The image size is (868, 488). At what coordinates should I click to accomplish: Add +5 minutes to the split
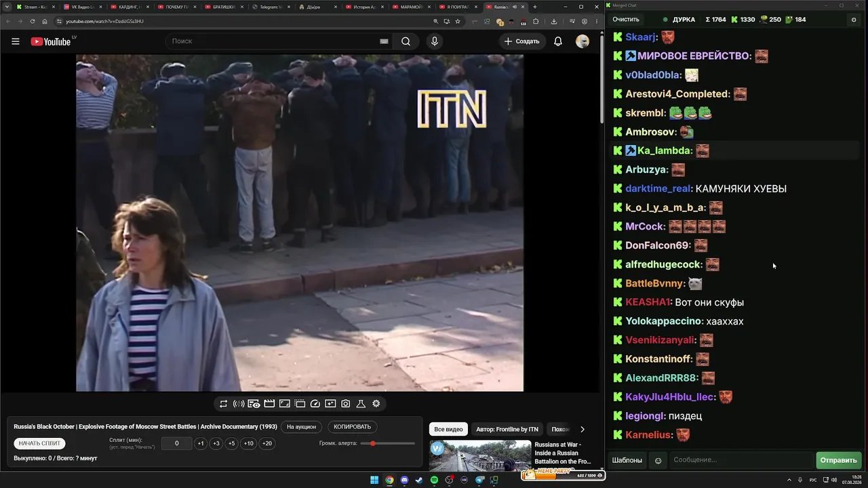tap(232, 443)
